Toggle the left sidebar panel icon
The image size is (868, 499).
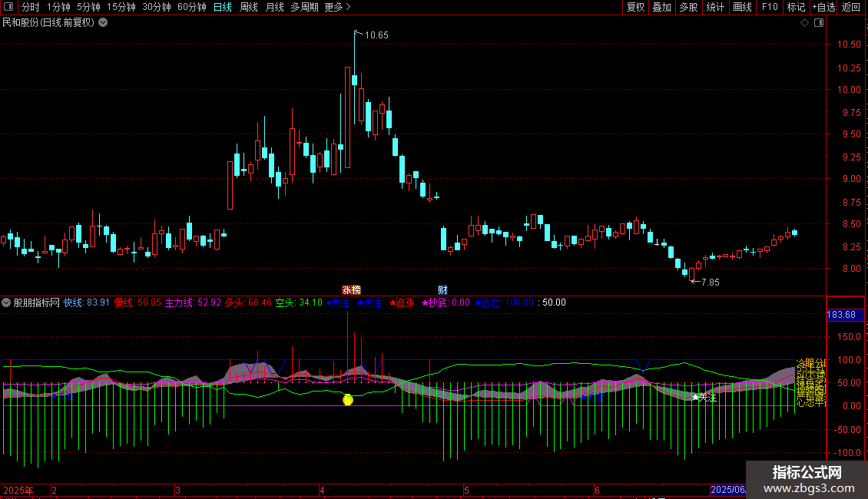pyautogui.click(x=8, y=7)
